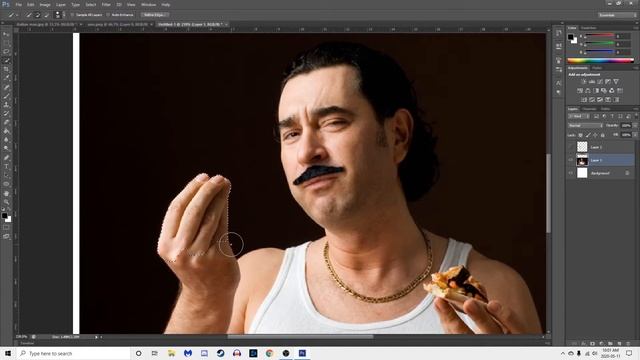Select the Brush tool
This screenshot has width=640, height=360.
[6, 96]
